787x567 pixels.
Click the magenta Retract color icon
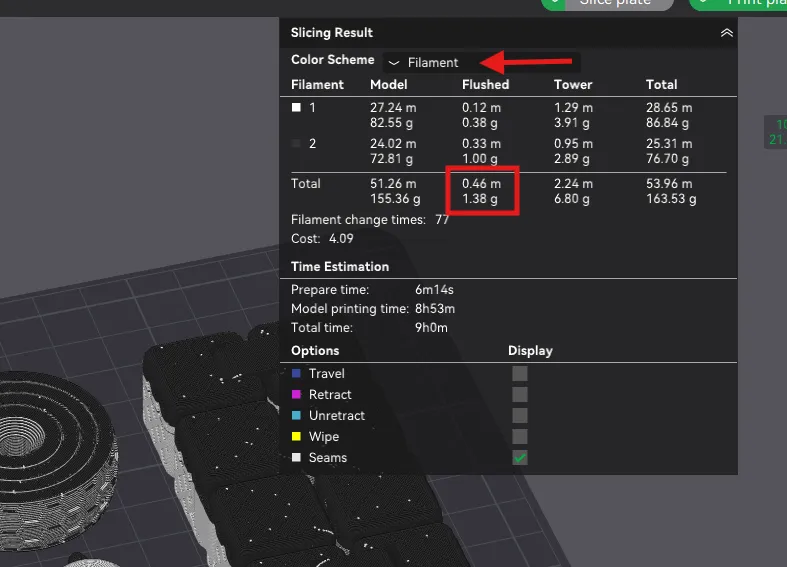point(296,394)
